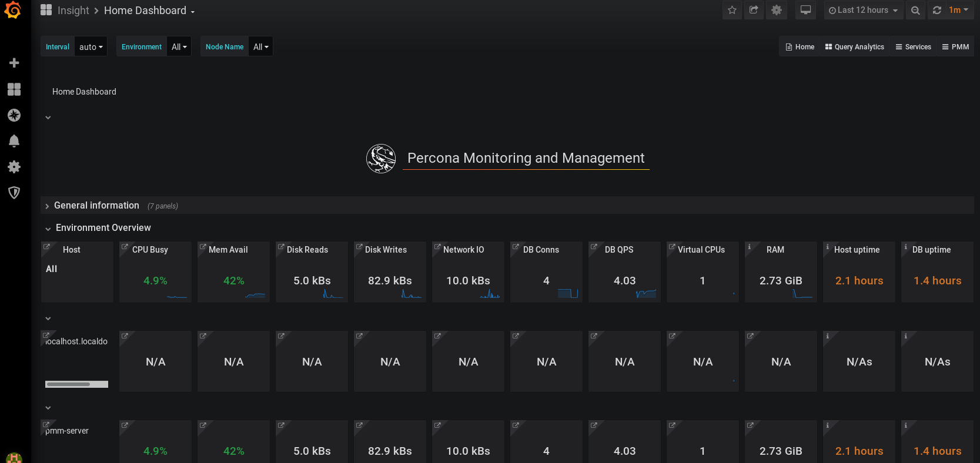Open the Node Name All dropdown

click(260, 47)
